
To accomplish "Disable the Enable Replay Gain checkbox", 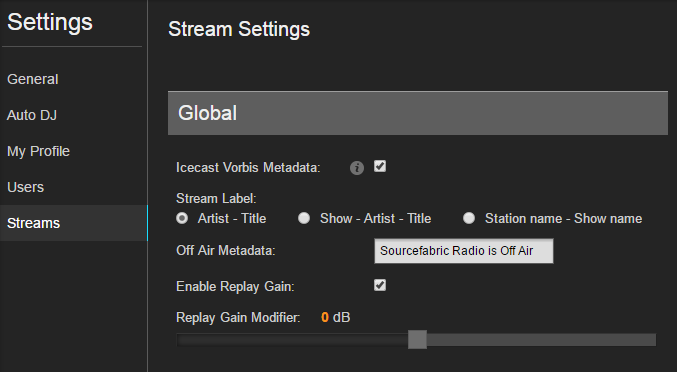I will pos(380,285).
